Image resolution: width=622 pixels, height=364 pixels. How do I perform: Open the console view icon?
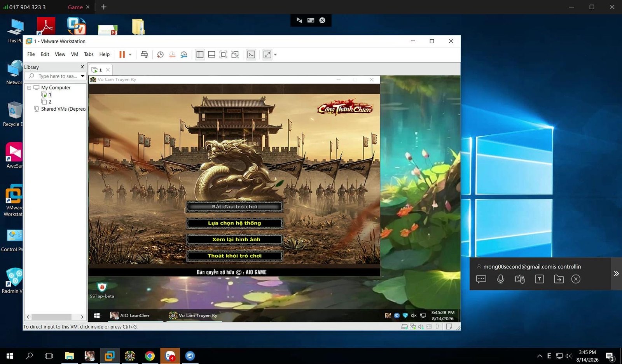click(251, 55)
